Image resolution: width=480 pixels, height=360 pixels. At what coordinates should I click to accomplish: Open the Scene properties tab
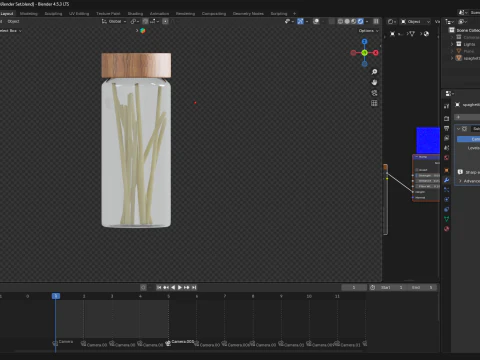[x=447, y=148]
